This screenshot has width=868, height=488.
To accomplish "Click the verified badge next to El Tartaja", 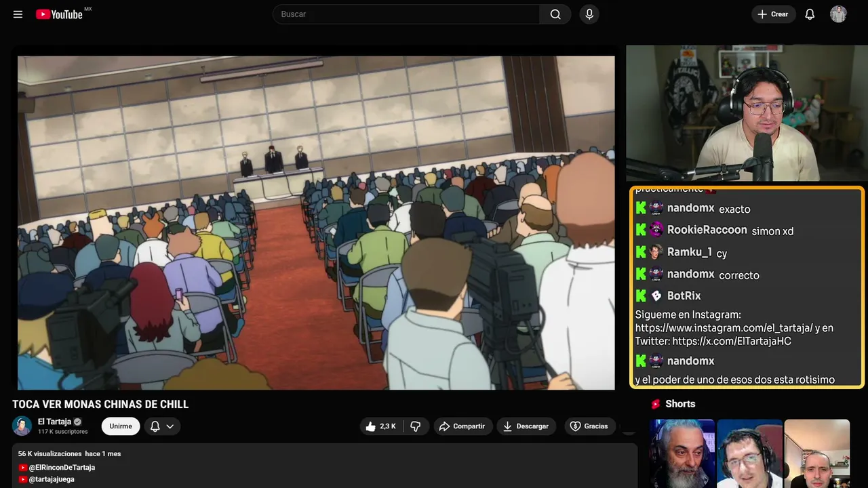I will click(77, 422).
